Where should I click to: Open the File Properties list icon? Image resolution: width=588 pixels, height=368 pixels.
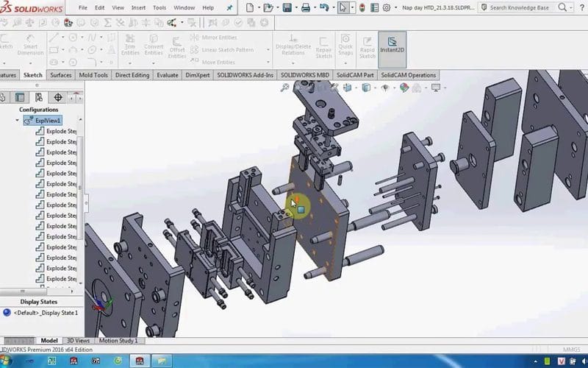[374, 7]
